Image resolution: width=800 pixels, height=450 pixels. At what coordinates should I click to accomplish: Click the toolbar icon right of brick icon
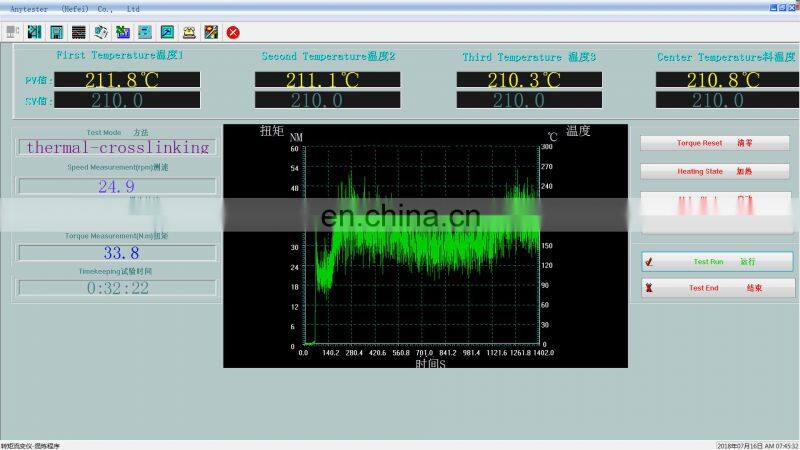pos(100,32)
